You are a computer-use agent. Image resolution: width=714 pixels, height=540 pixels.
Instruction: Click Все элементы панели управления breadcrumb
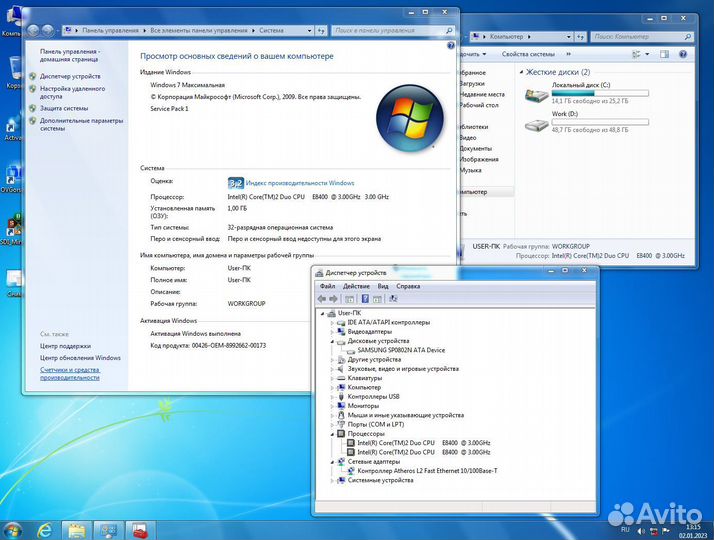pyautogui.click(x=199, y=31)
